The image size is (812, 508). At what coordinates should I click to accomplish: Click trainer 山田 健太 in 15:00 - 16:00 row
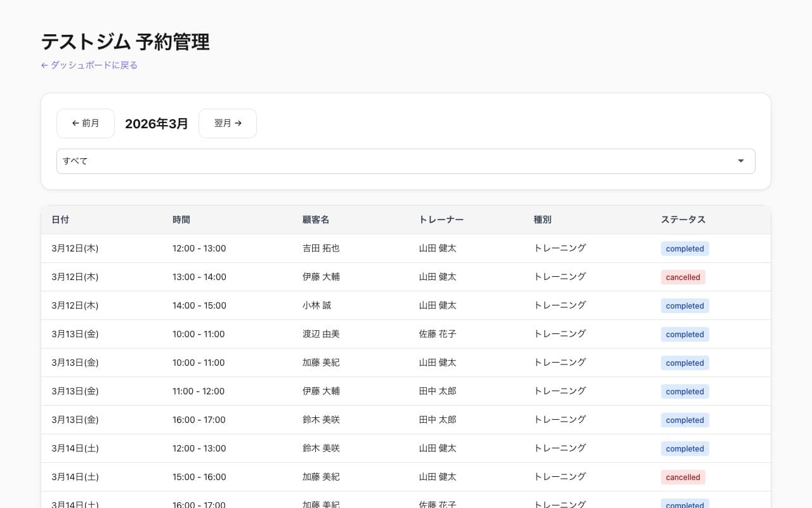pyautogui.click(x=437, y=477)
